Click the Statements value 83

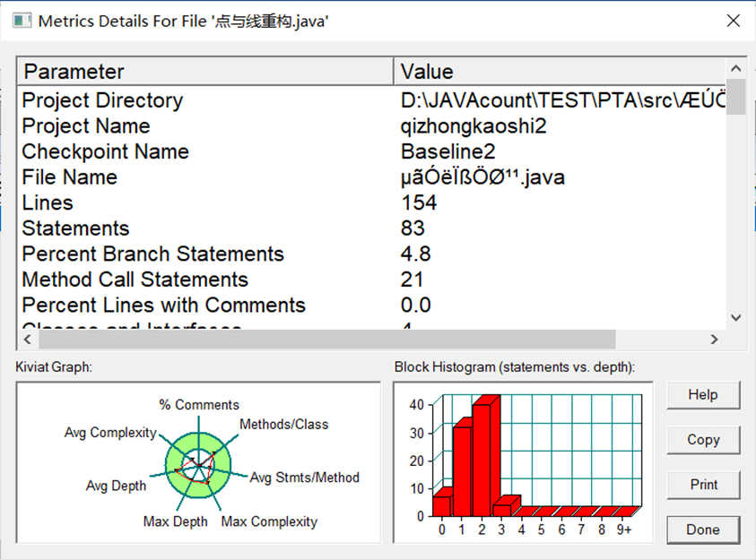pos(413,228)
